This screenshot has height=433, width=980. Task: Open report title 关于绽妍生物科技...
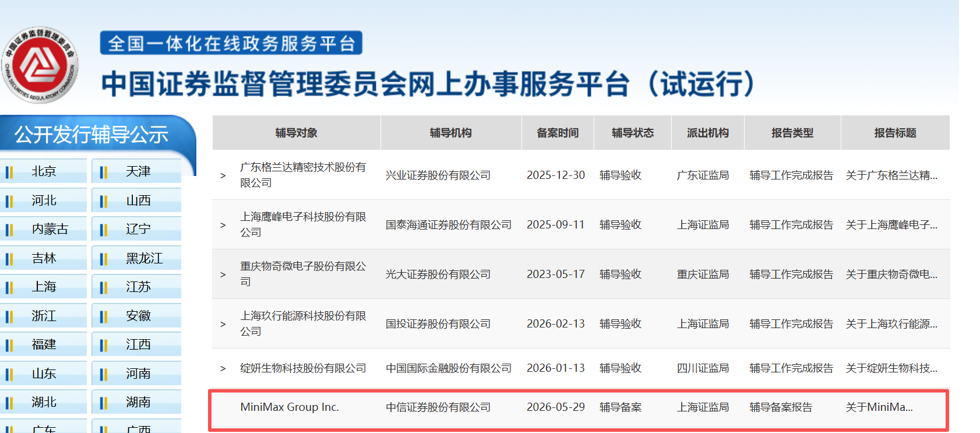pyautogui.click(x=891, y=368)
